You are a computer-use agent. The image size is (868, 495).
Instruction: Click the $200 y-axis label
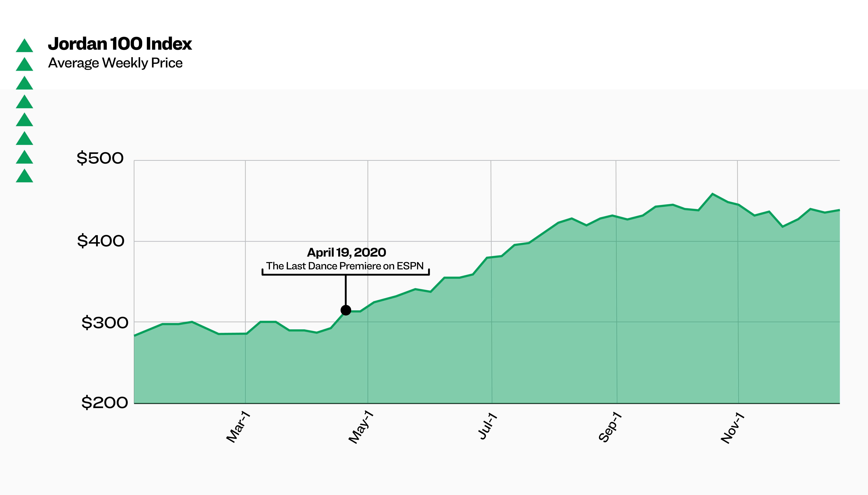(105, 403)
